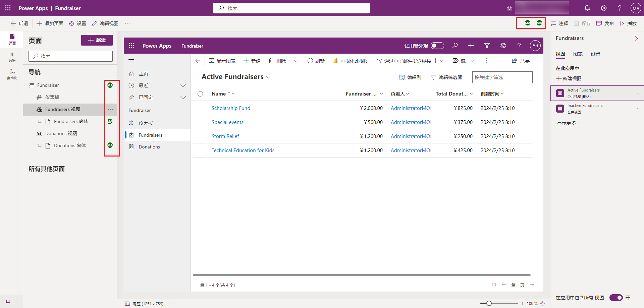Focus the 按关键字筛选 keyword filter box
Image resolution: width=644 pixels, height=308 pixels.
[x=502, y=77]
